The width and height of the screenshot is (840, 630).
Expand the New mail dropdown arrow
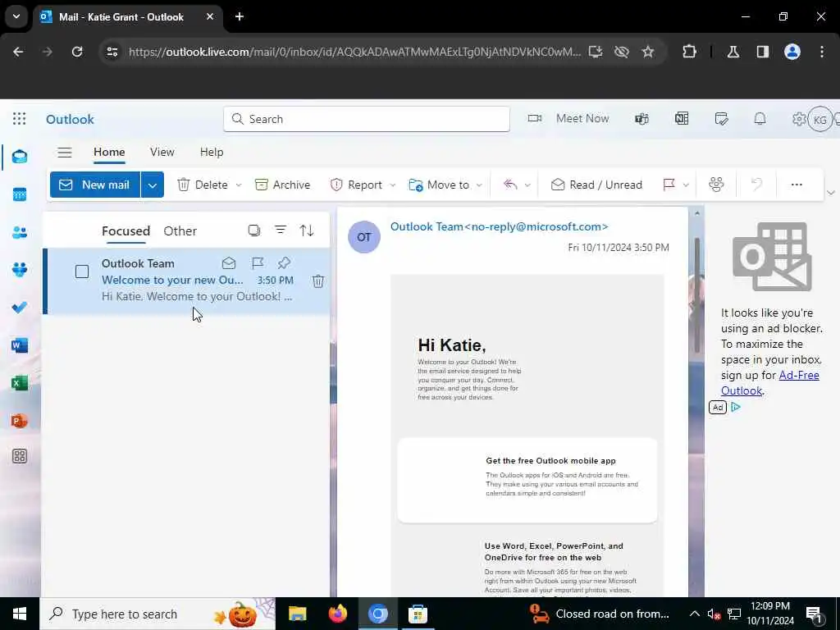tap(152, 185)
